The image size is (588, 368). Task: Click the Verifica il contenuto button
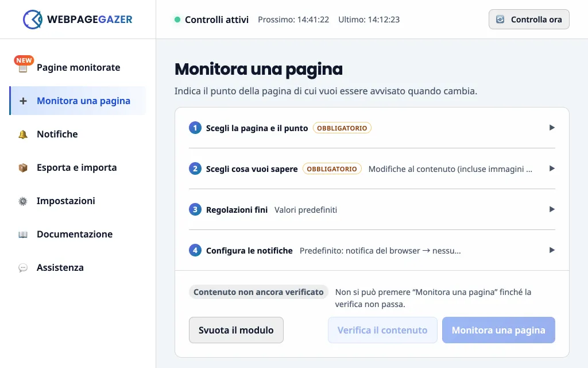(382, 330)
